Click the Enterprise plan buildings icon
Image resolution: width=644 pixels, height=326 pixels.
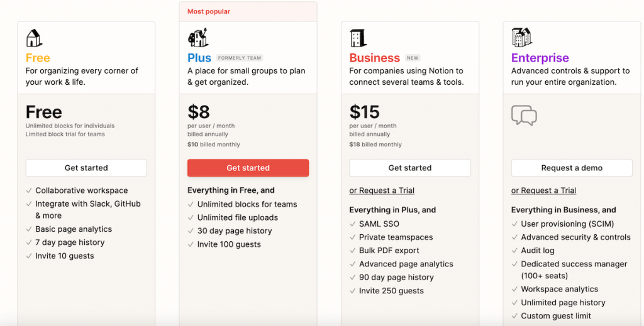click(x=521, y=37)
